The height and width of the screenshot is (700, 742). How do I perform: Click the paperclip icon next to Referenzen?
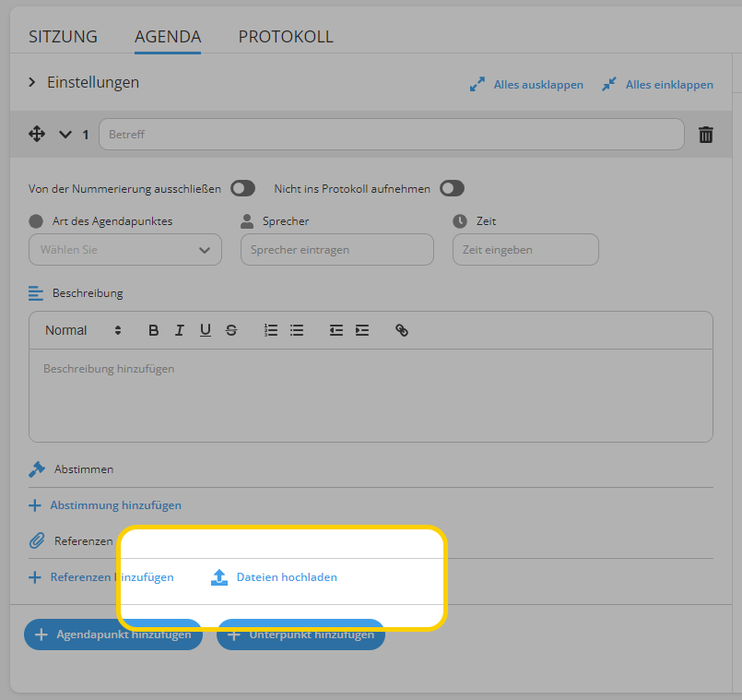[37, 540]
